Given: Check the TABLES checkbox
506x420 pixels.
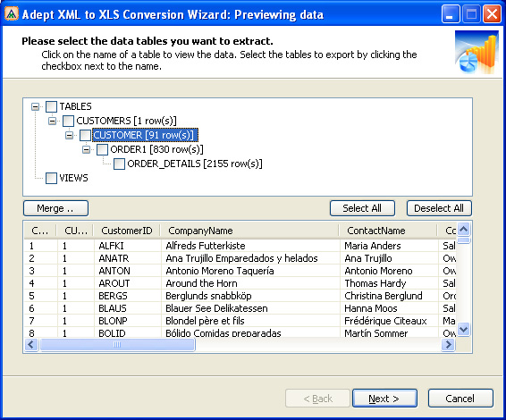Looking at the screenshot, I should pos(51,106).
